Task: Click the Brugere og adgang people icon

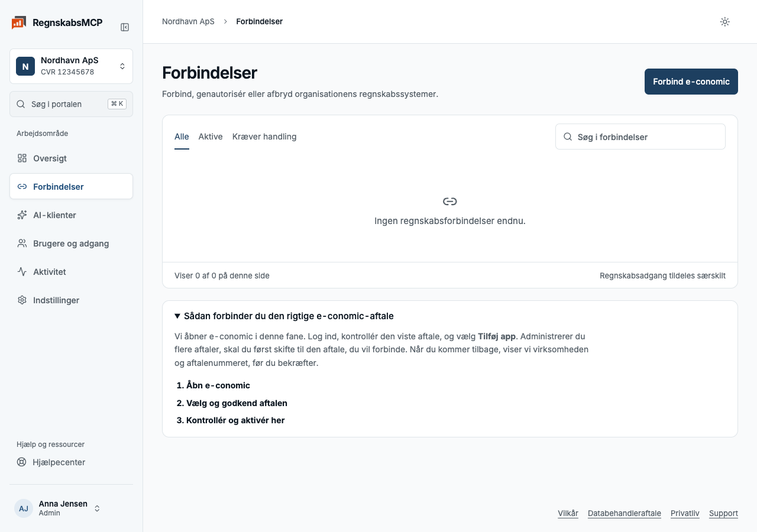Action: [x=22, y=244]
